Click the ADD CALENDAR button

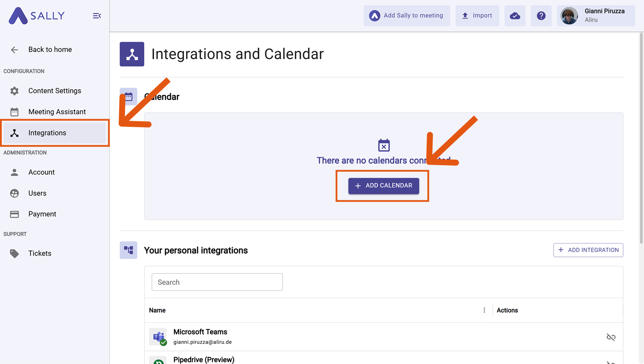tap(383, 186)
